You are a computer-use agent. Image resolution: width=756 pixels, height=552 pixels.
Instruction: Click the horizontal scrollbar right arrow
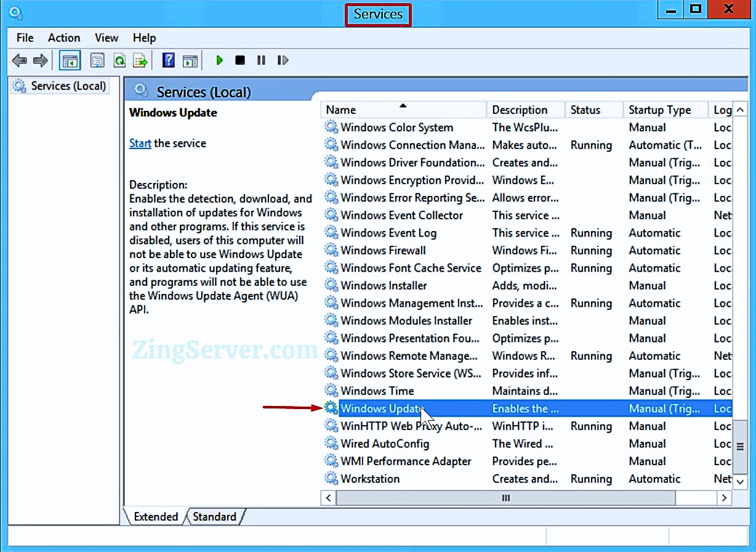[x=725, y=498]
